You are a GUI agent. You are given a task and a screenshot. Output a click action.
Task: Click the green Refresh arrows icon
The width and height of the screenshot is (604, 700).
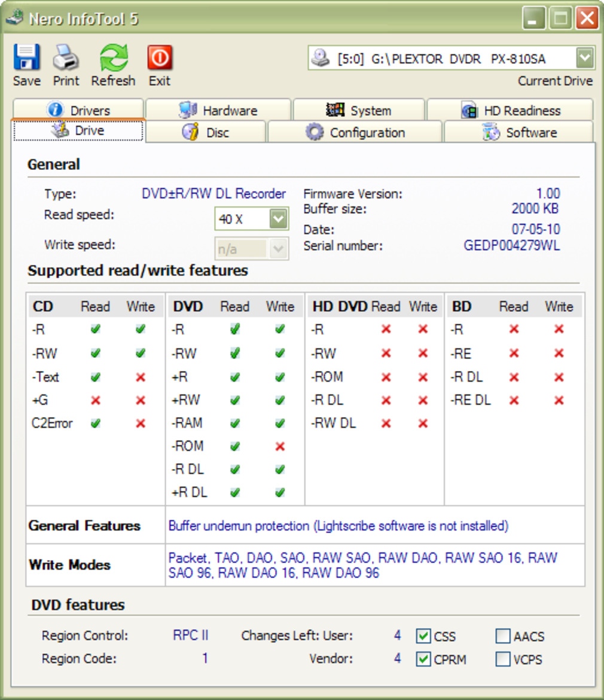tap(113, 57)
